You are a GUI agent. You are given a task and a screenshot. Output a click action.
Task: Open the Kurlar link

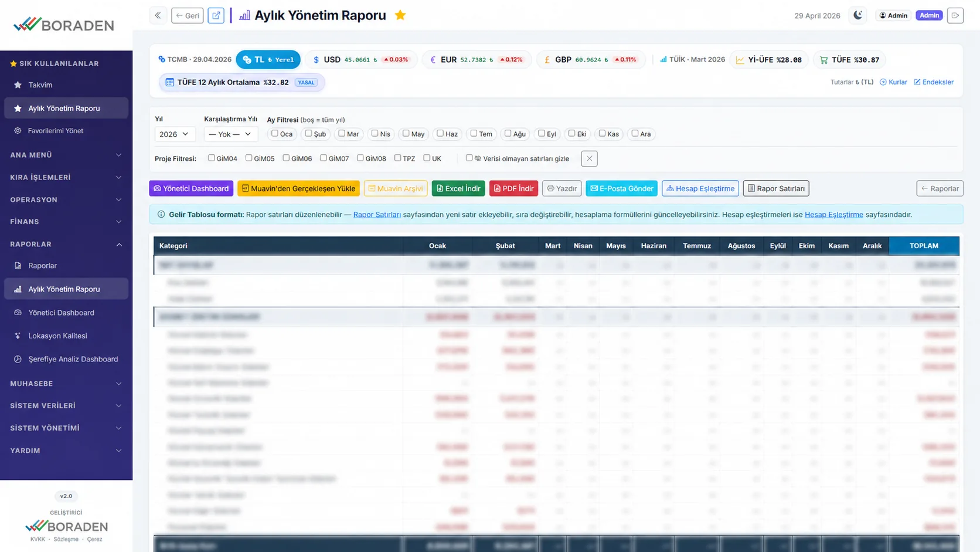893,82
